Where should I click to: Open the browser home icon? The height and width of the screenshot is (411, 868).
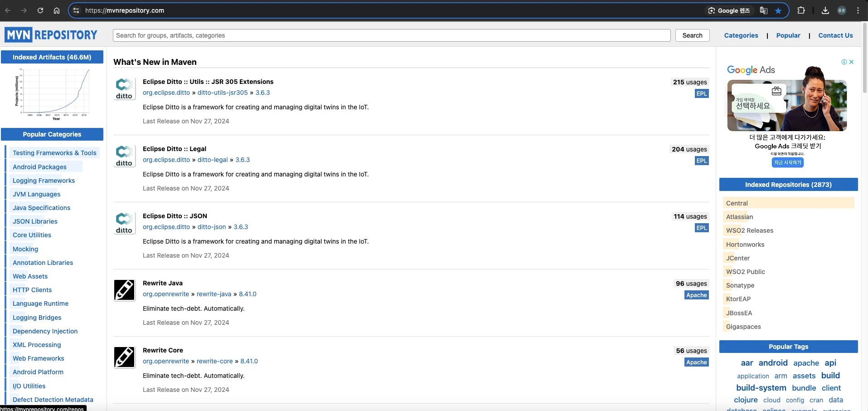point(57,10)
